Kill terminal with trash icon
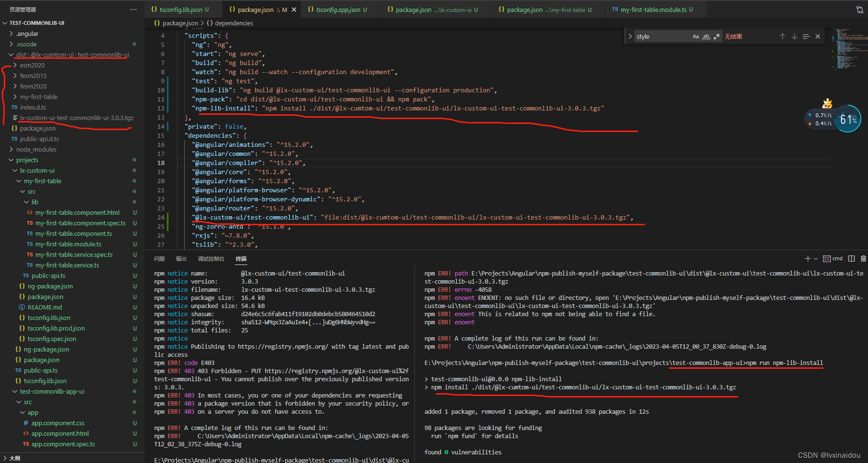Image resolution: width=868 pixels, height=463 pixels. pyautogui.click(x=863, y=259)
